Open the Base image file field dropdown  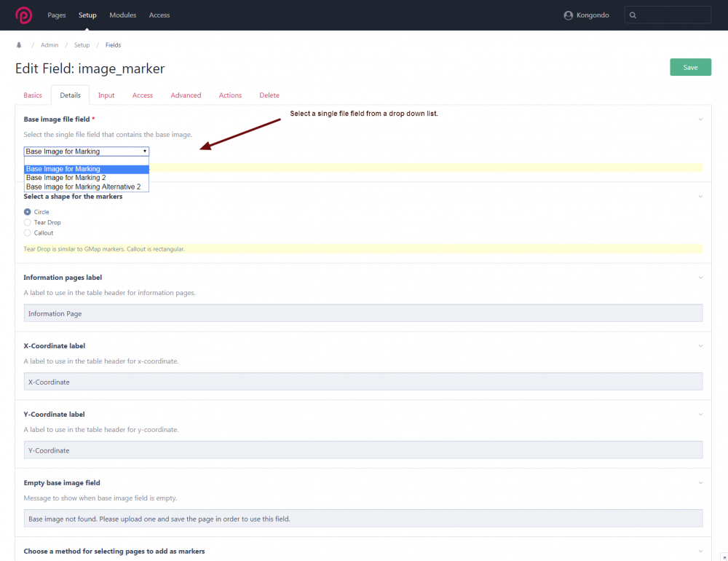[87, 152]
